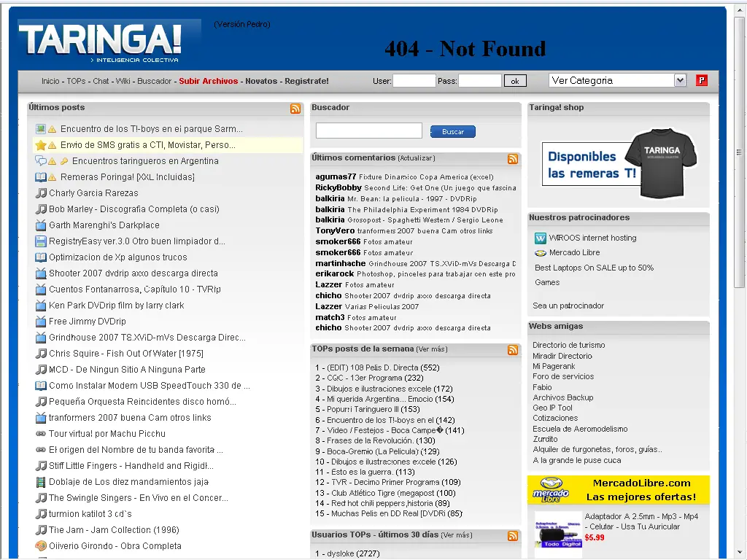Click the film strip icon beside Doblaje de Los diez mandamientos
747x560 pixels.
point(41,482)
